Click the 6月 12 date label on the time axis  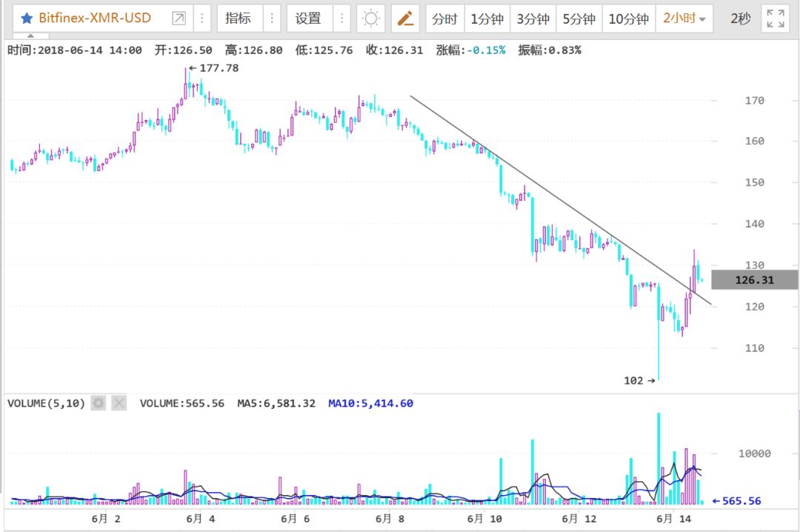tap(579, 519)
